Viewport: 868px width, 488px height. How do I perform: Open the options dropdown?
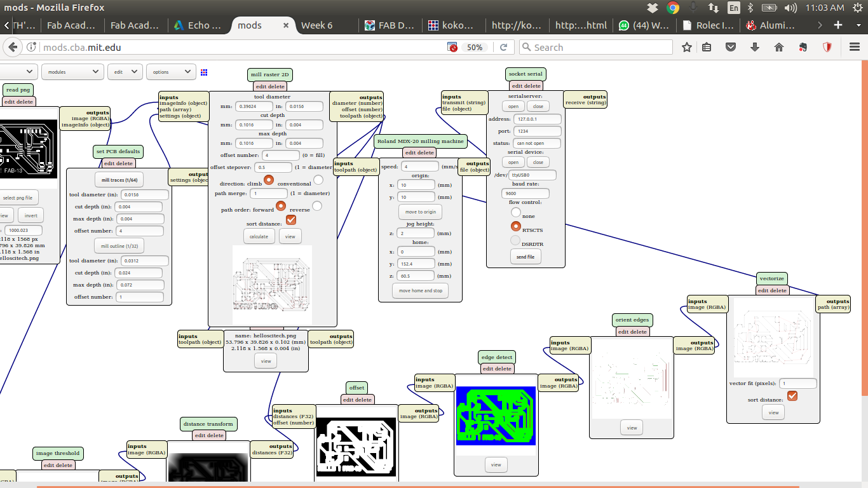tap(170, 72)
